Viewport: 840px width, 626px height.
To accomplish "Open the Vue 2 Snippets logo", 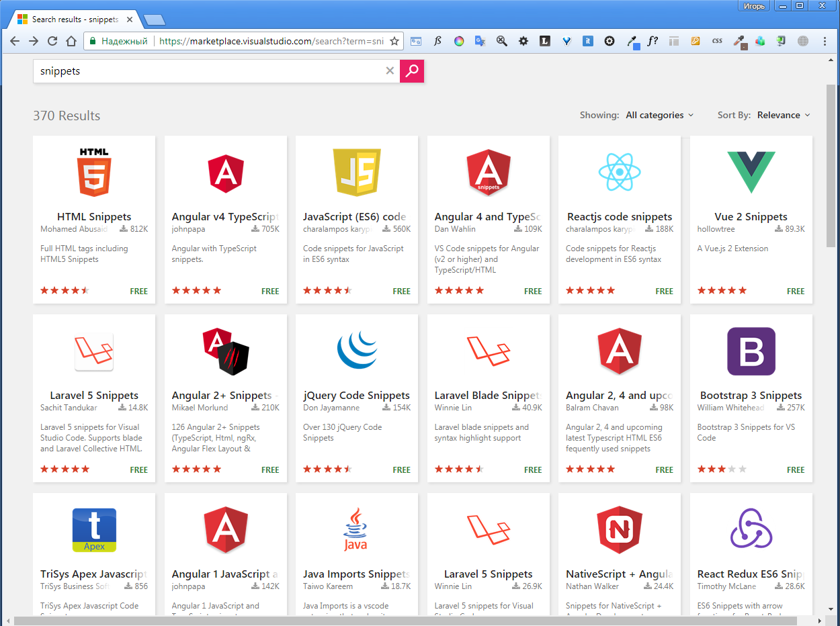I will [x=751, y=172].
